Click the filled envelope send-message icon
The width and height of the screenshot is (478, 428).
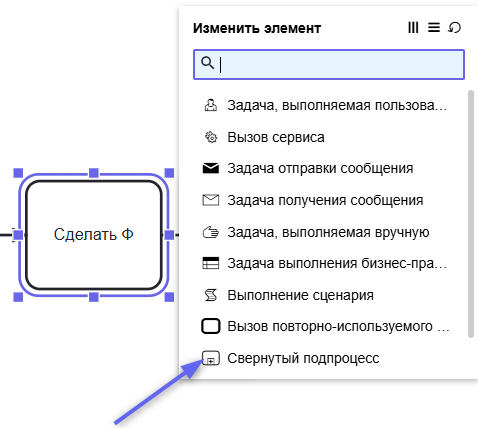pos(211,168)
